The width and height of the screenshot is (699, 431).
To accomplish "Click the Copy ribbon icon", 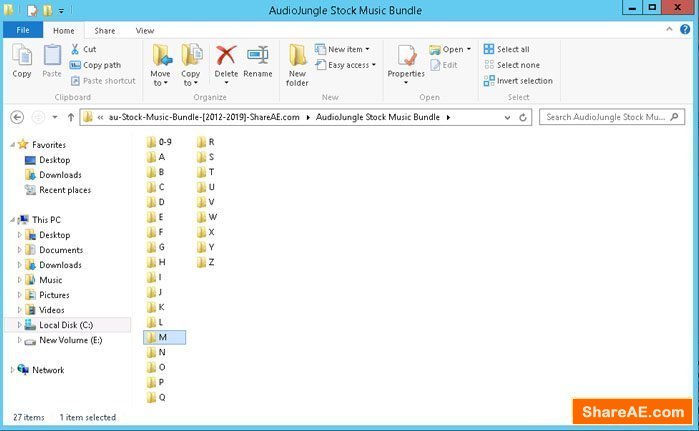I will point(22,56).
